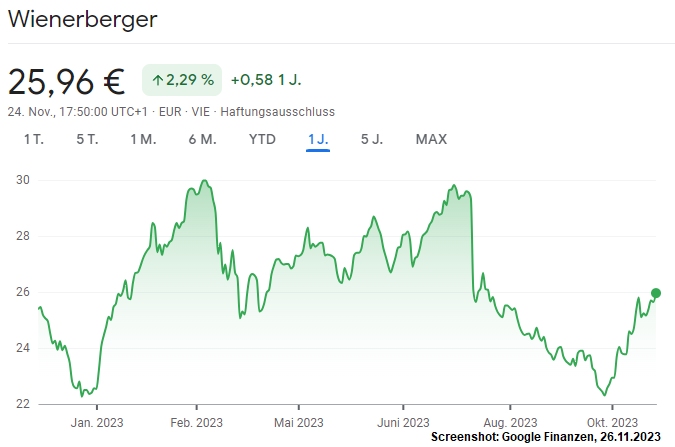Click the Okt. 2023 axis label

612,423
